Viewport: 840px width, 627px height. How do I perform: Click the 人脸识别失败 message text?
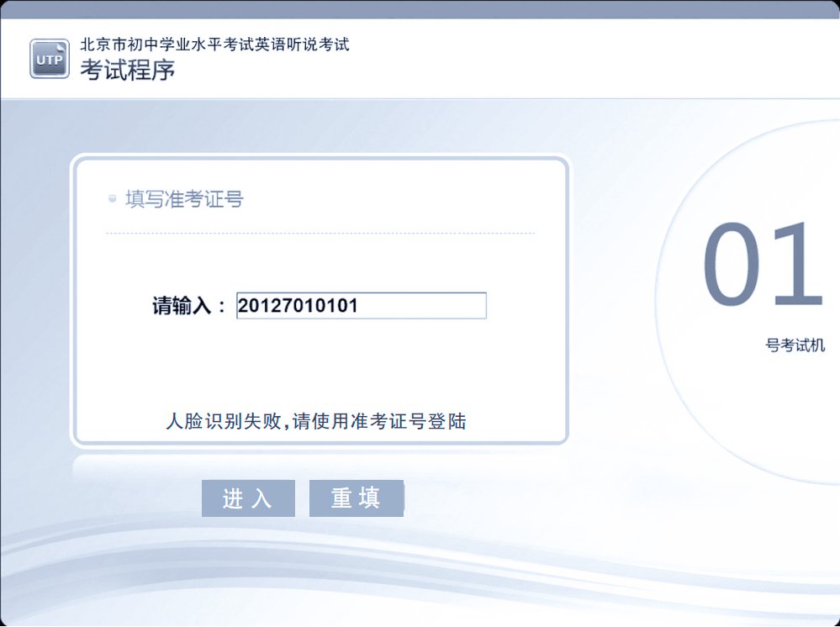point(315,421)
